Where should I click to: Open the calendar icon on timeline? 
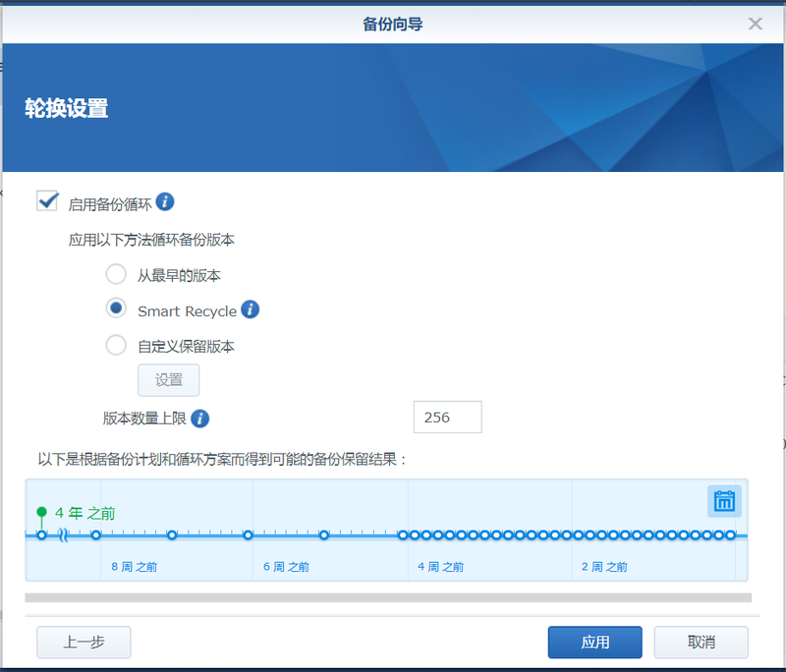pos(724,501)
